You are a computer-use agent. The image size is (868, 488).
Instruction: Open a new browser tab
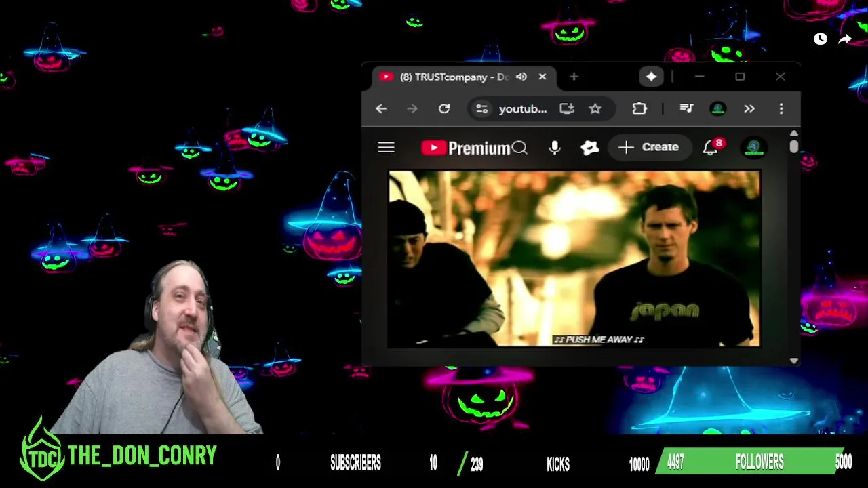click(x=574, y=77)
